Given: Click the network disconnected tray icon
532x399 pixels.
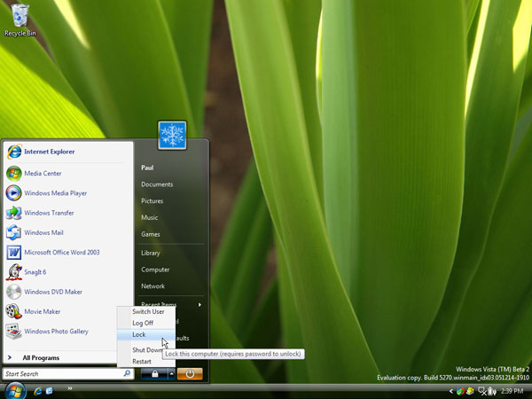Looking at the screenshot, I should 481,391.
